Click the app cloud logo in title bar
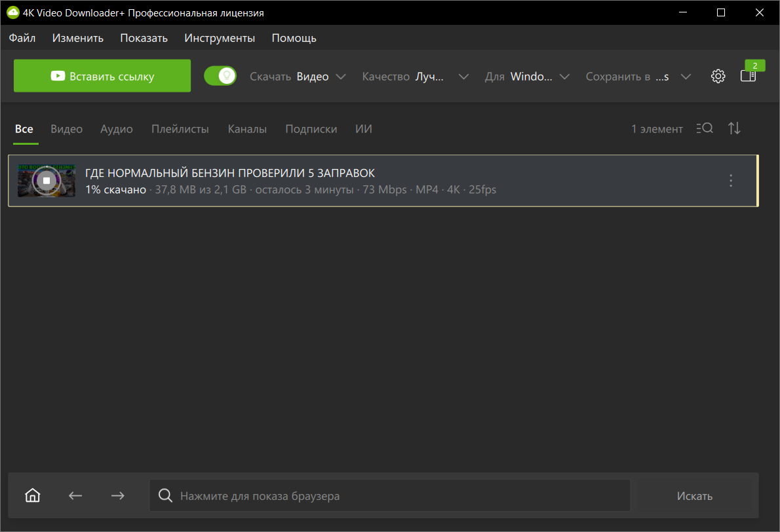The image size is (780, 532). point(13,12)
